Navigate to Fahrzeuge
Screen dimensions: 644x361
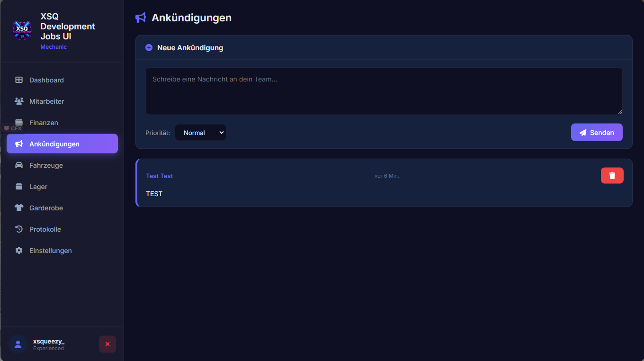point(62,165)
